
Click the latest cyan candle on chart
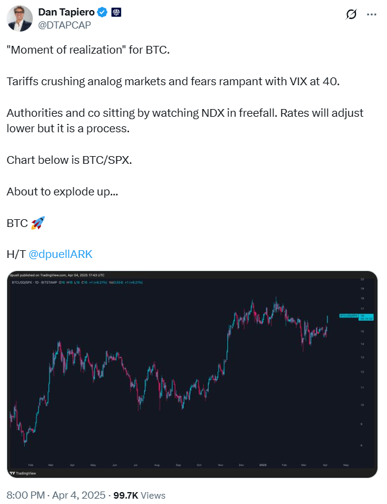pyautogui.click(x=327, y=319)
